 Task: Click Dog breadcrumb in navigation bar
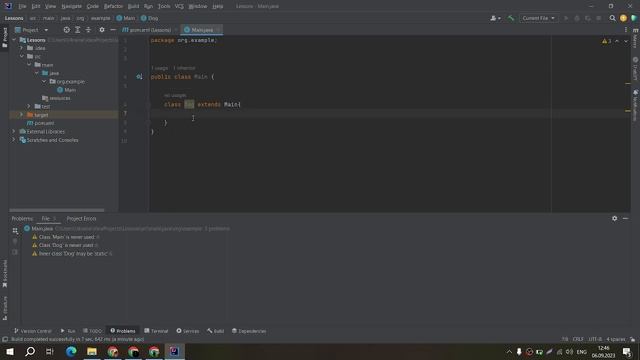[x=149, y=18]
